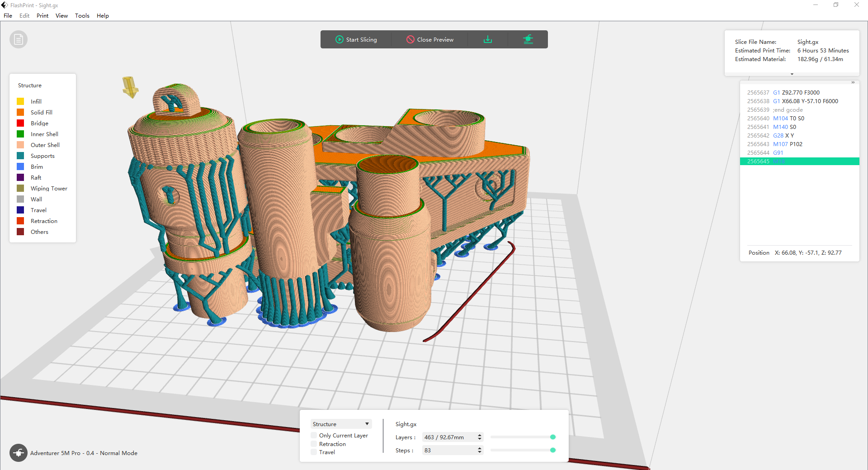Open the Print menu
Viewport: 868px width, 470px height.
[x=42, y=16]
